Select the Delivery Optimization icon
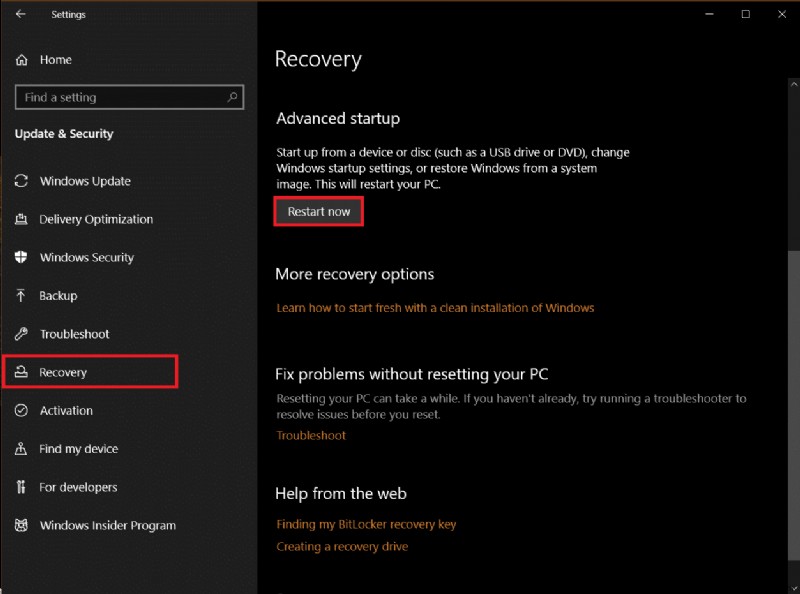 pyautogui.click(x=22, y=219)
